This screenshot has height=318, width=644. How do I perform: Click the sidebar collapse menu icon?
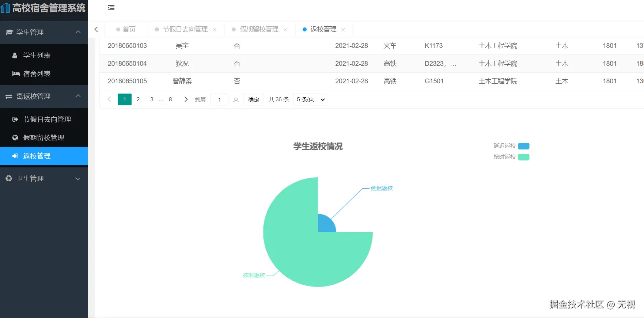[111, 8]
